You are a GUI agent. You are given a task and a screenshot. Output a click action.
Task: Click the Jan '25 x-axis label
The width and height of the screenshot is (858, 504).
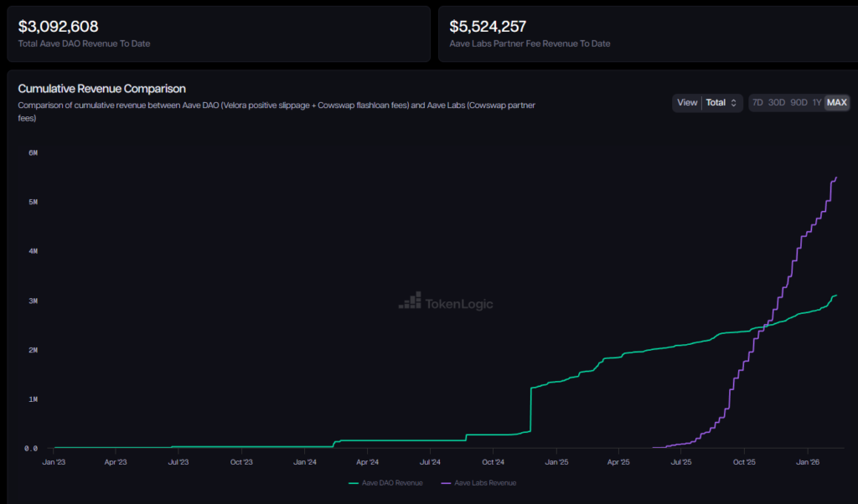[556, 461]
